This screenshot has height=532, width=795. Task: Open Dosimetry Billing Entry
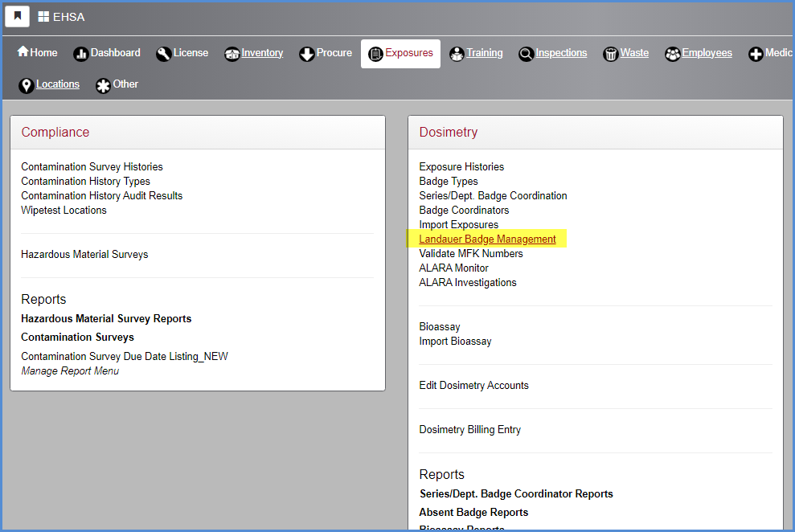[469, 430]
